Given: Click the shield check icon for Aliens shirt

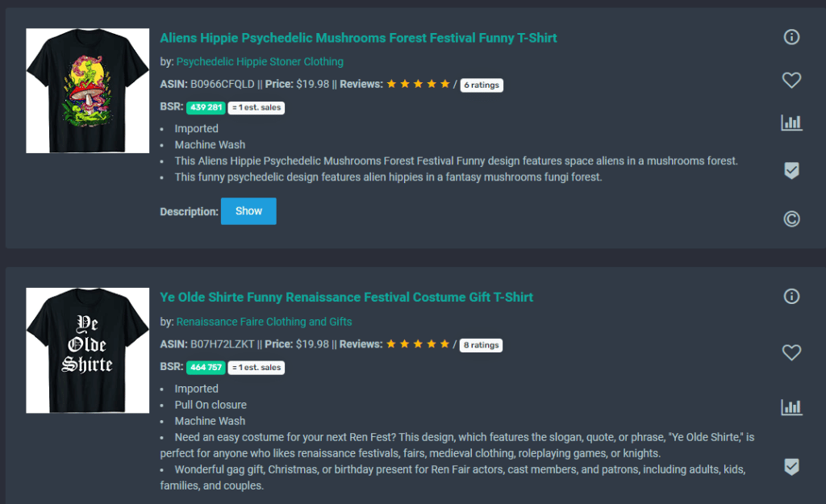Looking at the screenshot, I should [x=791, y=171].
